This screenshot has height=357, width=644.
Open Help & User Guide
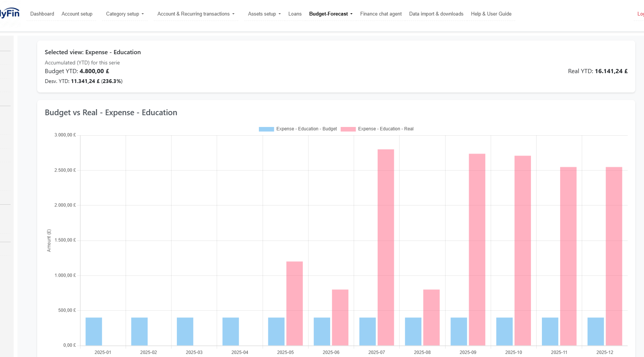tap(491, 14)
